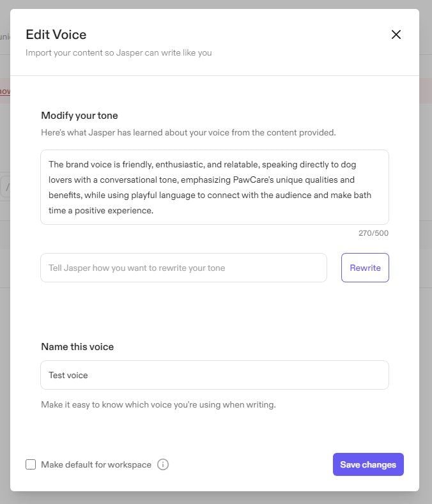Focus the brand voice tone description textarea
Viewport: 432px width, 504px height.
[x=215, y=187]
